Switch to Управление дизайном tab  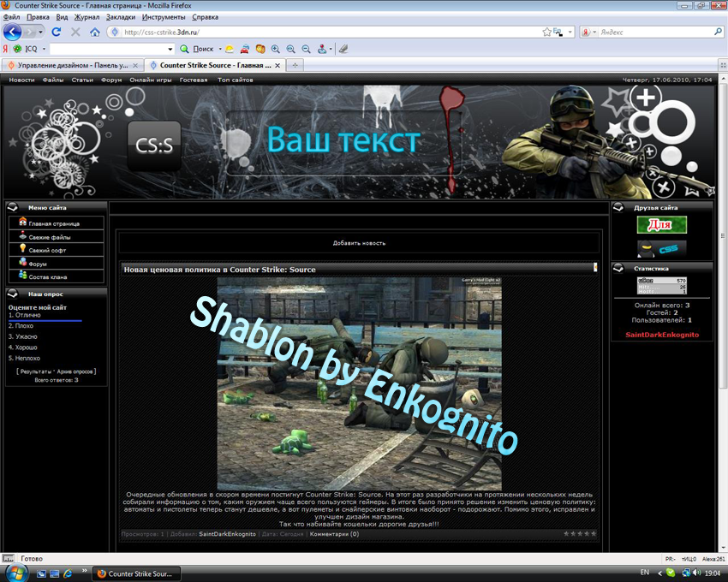[x=73, y=65]
